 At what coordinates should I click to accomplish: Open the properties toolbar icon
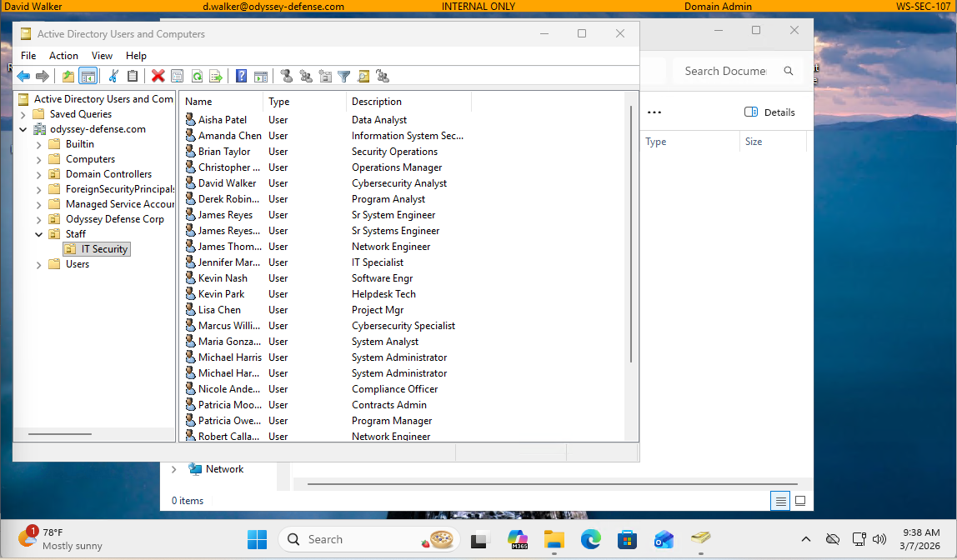[x=177, y=76]
